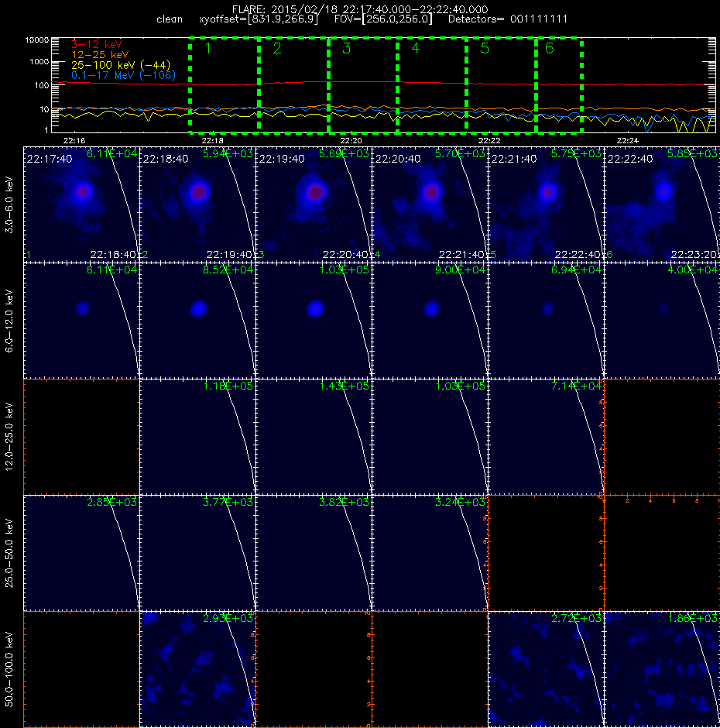Open the 25-50 keV image labeled 3.82E+03

(x=314, y=553)
